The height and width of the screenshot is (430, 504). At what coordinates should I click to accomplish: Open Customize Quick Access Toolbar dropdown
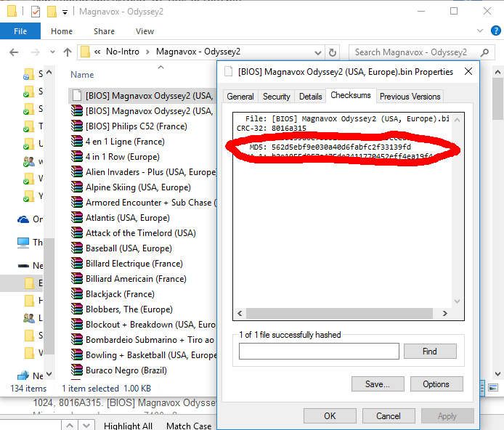point(65,12)
